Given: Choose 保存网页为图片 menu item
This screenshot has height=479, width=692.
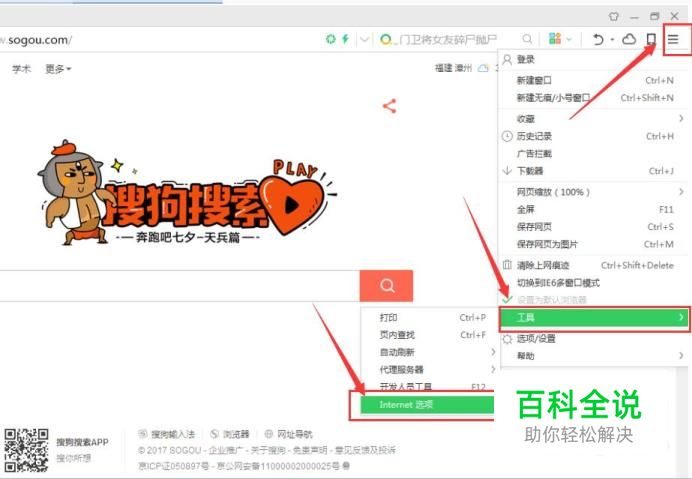Looking at the screenshot, I should tap(594, 244).
